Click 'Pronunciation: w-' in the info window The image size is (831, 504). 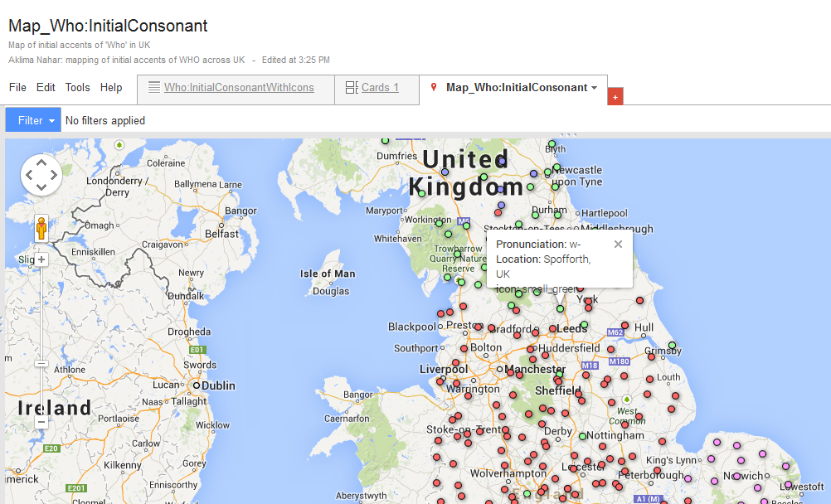[538, 245]
